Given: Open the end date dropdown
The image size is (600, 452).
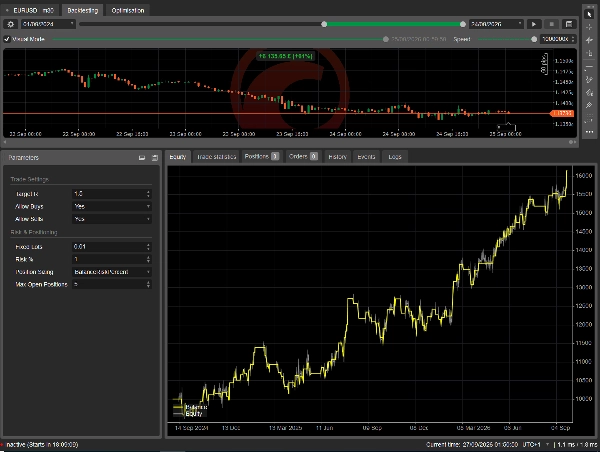Looking at the screenshot, I should click(x=520, y=24).
